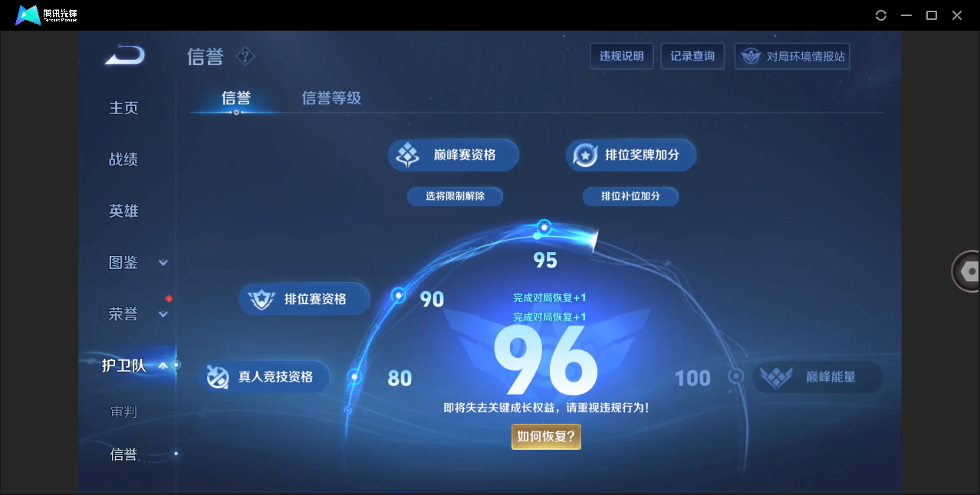Open 图鉴 sidebar item
The image size is (980, 495).
[123, 262]
